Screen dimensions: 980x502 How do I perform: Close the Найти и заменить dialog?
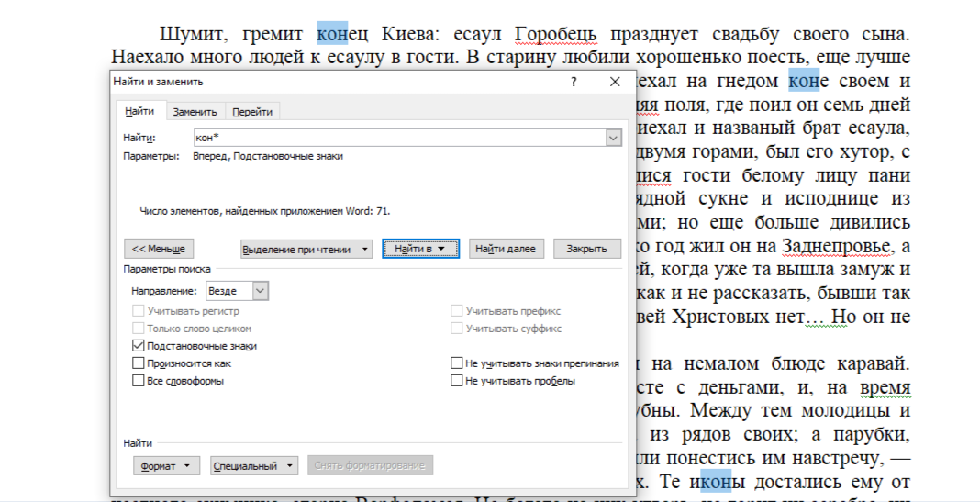tap(615, 82)
